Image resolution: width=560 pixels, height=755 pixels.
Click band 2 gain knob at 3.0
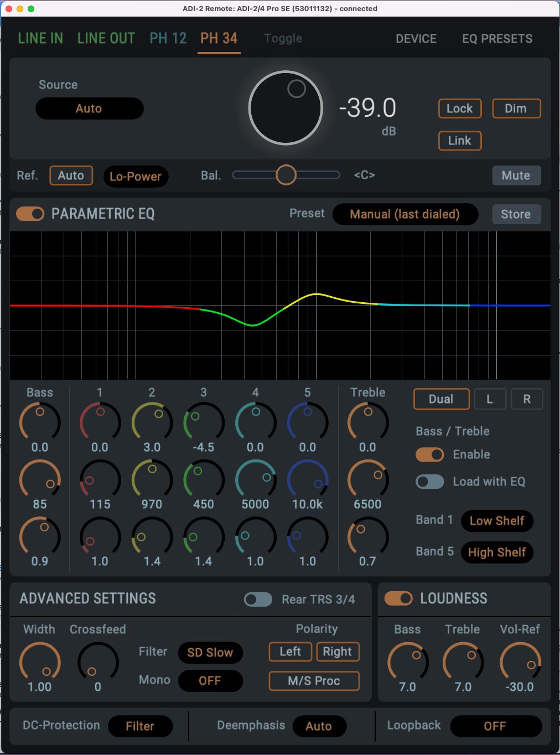pyautogui.click(x=152, y=422)
